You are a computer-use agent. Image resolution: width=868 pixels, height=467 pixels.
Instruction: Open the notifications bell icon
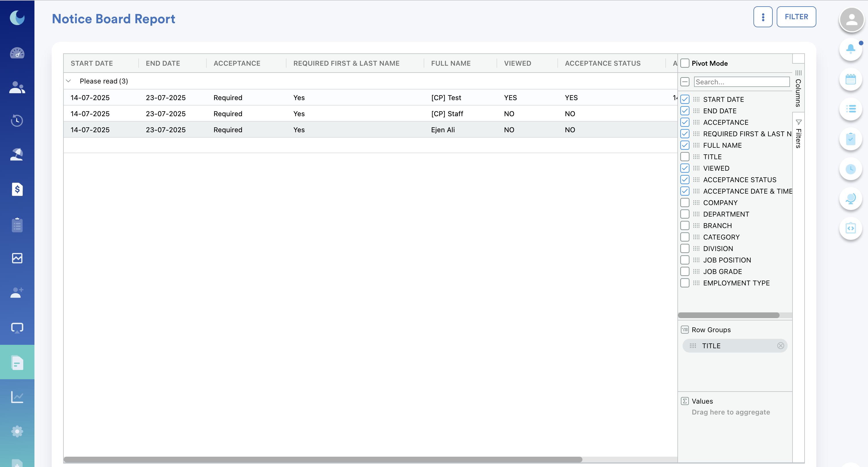850,49
